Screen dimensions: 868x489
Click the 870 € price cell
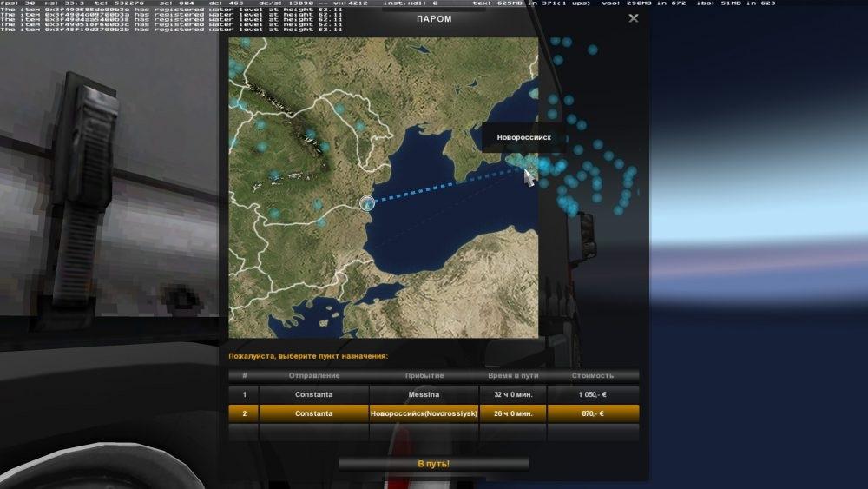tap(593, 413)
